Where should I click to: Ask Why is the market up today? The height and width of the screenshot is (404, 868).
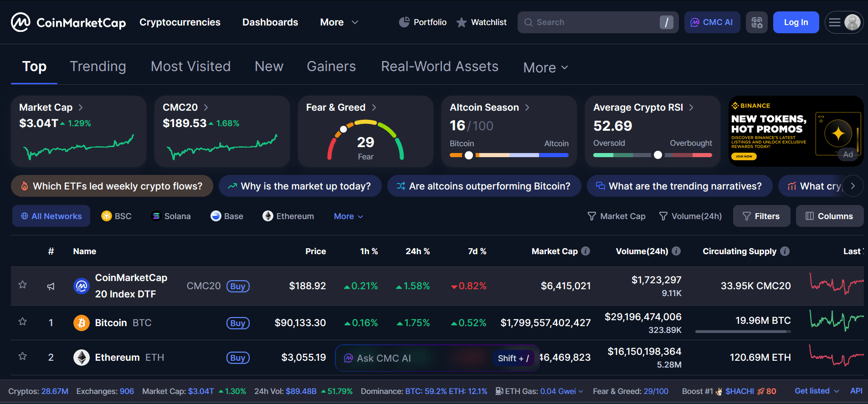pyautogui.click(x=300, y=186)
